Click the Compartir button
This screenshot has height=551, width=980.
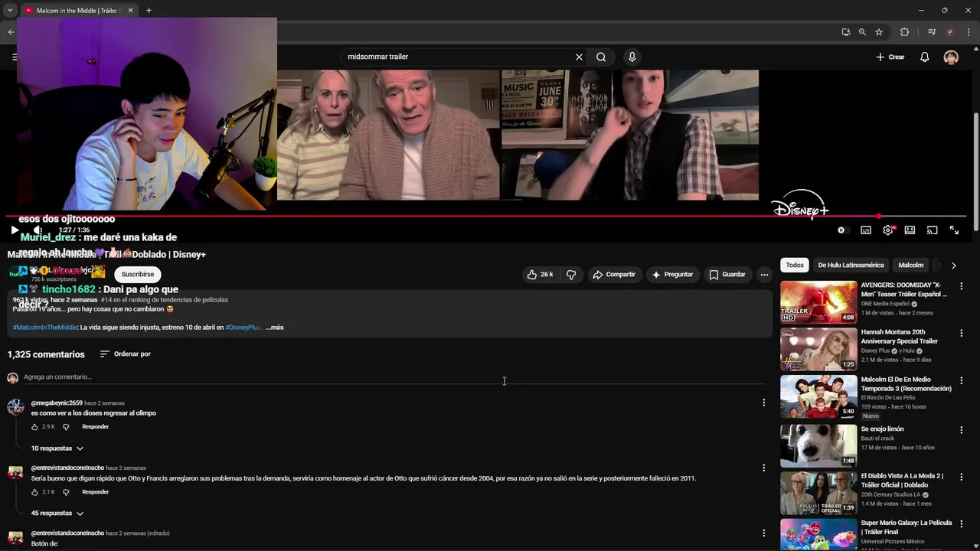coord(614,274)
